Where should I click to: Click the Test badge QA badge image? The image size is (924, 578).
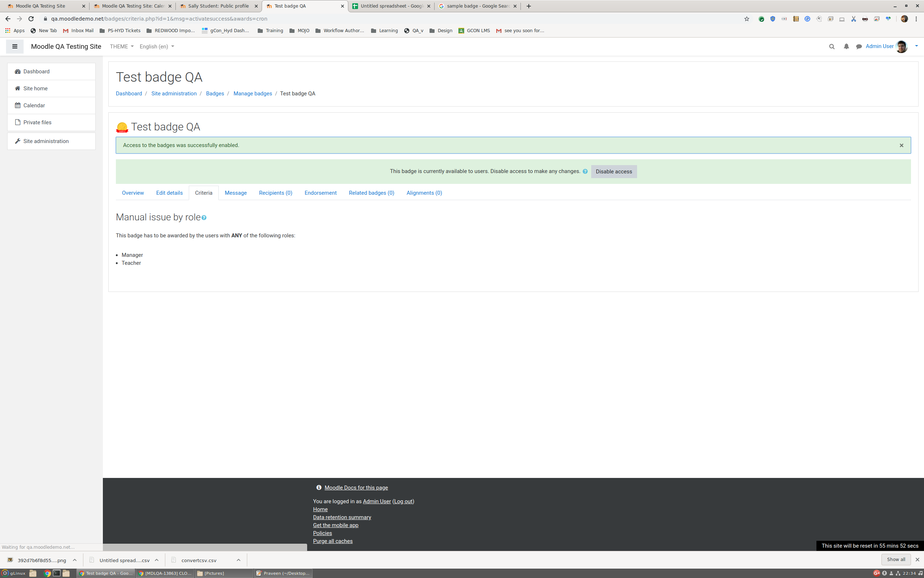pyautogui.click(x=122, y=127)
